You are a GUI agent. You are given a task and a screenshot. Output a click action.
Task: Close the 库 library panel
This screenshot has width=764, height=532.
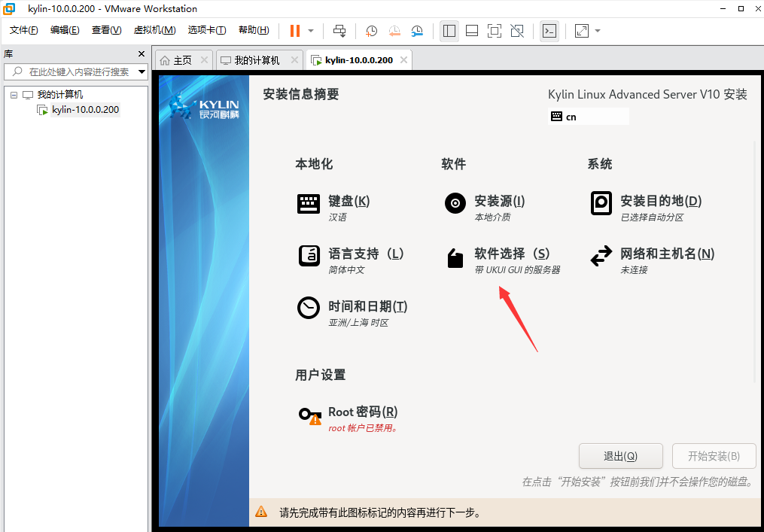142,53
